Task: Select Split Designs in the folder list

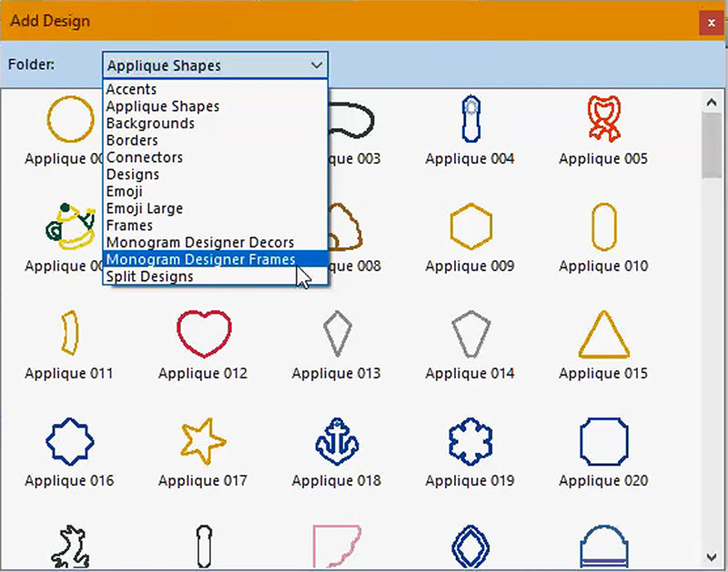Action: pos(149,276)
